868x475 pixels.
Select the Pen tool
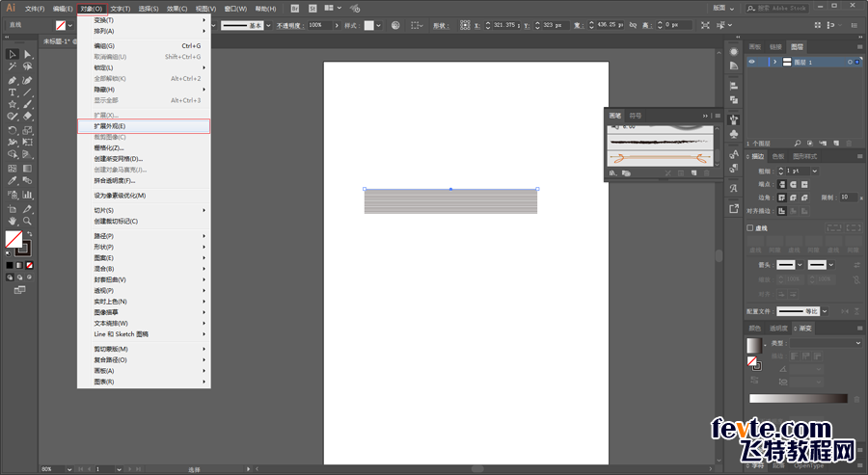13,80
